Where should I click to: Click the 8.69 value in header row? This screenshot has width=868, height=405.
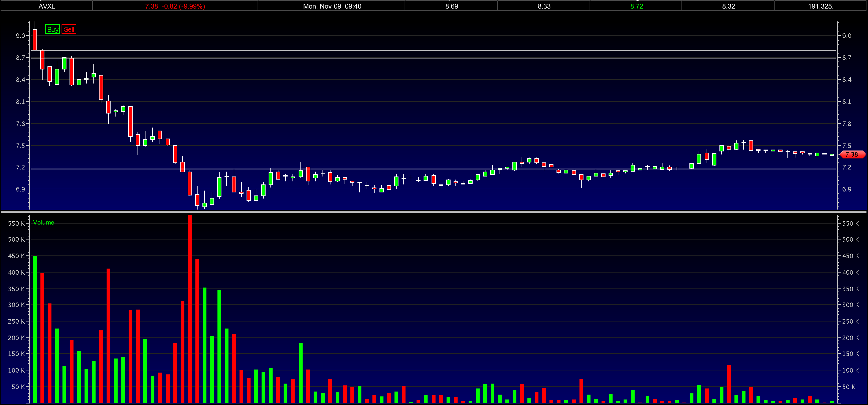[451, 6]
